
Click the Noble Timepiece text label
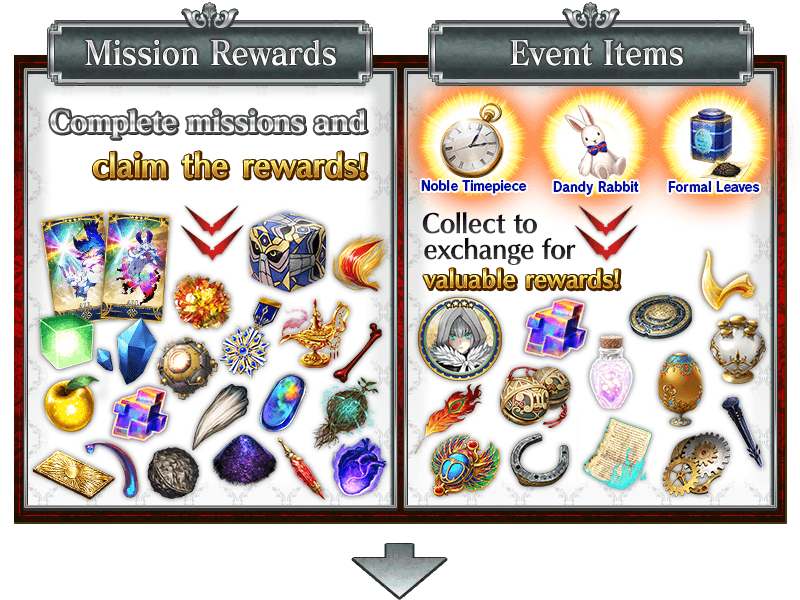point(473,186)
